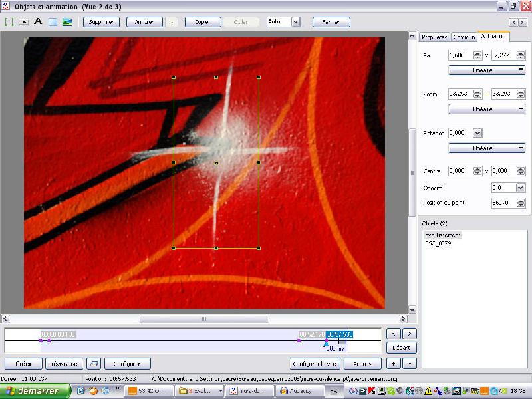This screenshot has width=532, height=399.
Task: Select DSC_0079 in the objects list
Action: click(x=438, y=243)
